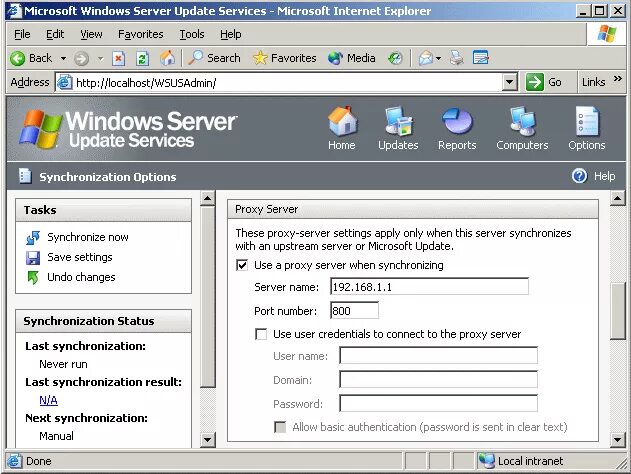This screenshot has width=631, height=474.
Task: Open the File menu
Action: coord(22,35)
